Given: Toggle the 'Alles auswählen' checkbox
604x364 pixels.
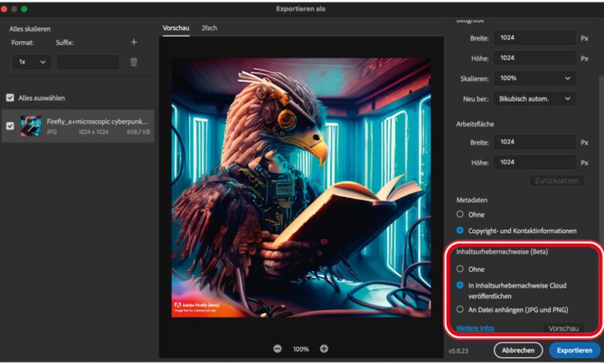Looking at the screenshot, I should (x=10, y=98).
